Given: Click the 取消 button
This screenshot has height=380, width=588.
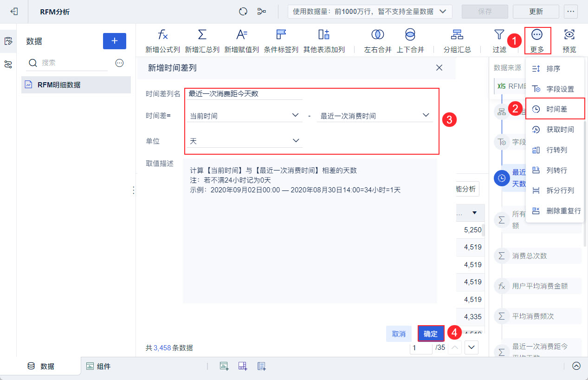Looking at the screenshot, I should tap(399, 334).
